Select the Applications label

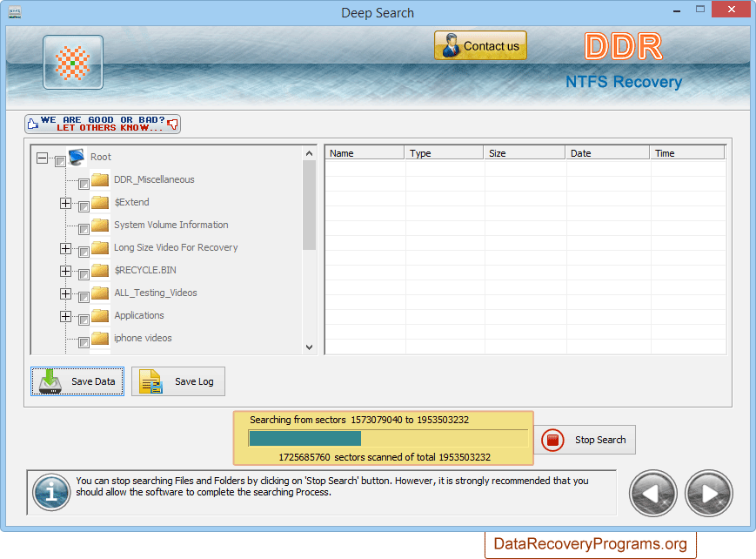(x=139, y=316)
